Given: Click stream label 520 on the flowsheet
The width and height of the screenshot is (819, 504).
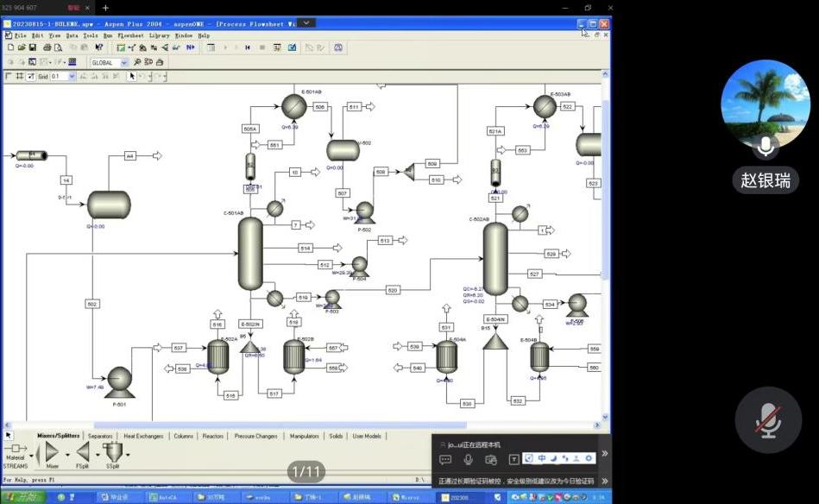Looking at the screenshot, I should click(x=393, y=291).
